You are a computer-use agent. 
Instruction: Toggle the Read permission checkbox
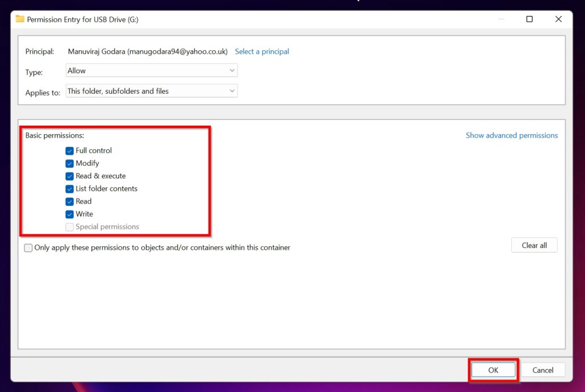(x=69, y=201)
